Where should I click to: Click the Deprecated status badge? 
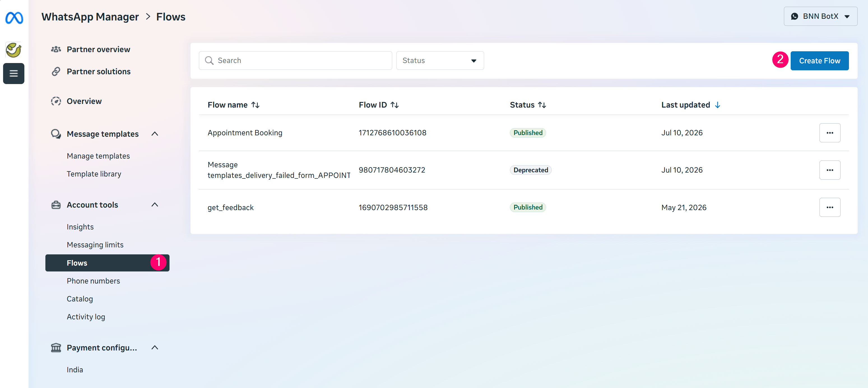(530, 170)
